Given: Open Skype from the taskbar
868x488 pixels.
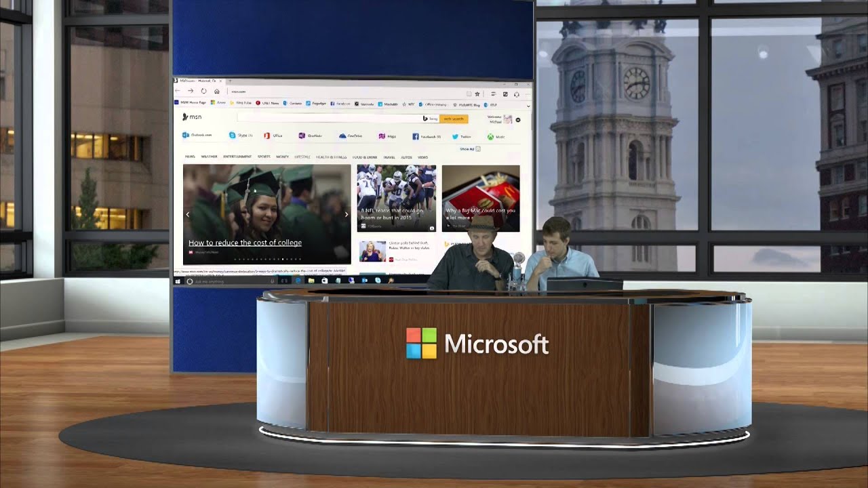Looking at the screenshot, I should pos(378,281).
